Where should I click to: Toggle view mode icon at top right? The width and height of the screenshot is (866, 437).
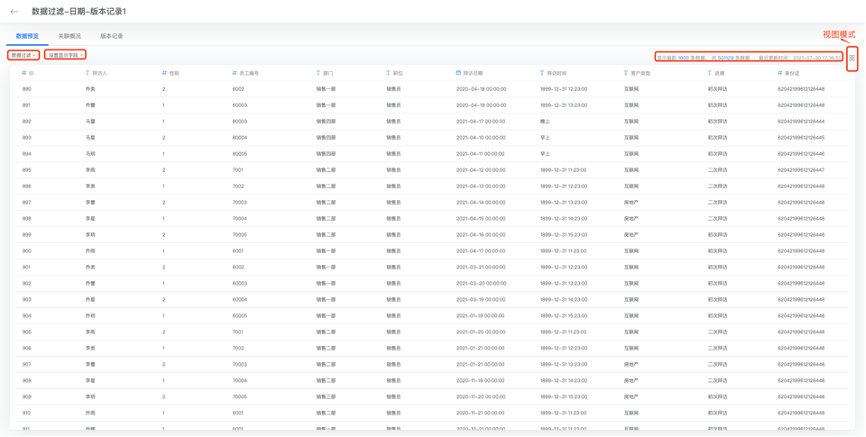point(852,58)
